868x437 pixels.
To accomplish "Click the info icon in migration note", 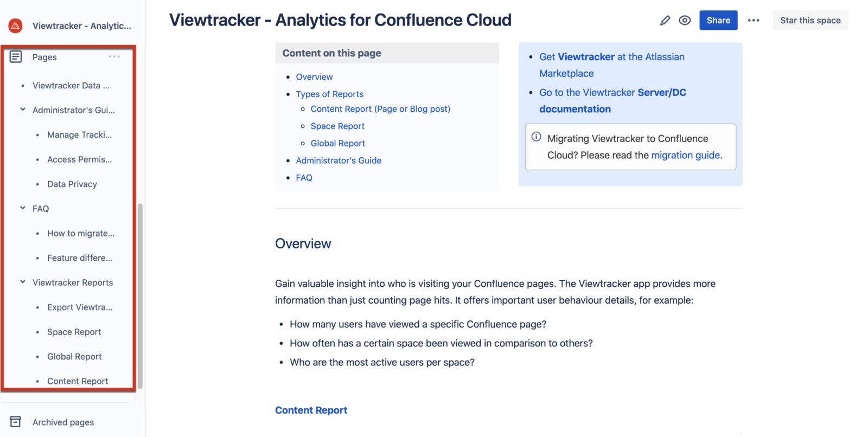I will coord(536,137).
